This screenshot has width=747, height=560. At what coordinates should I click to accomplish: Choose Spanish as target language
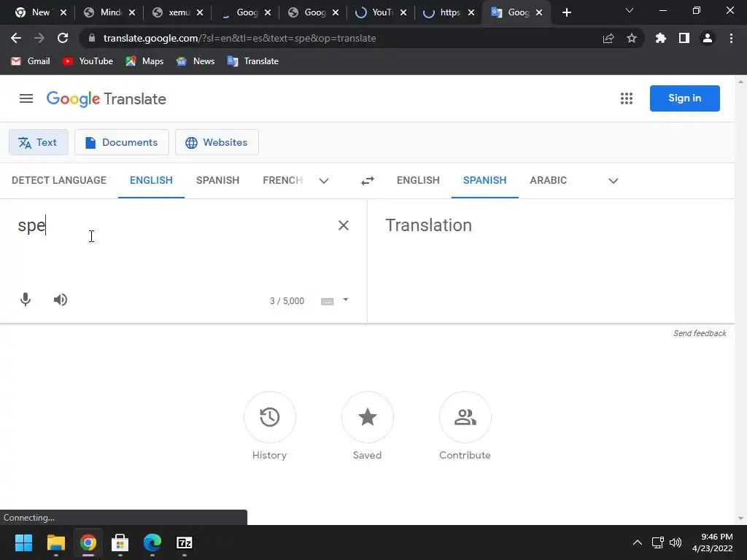484,181
